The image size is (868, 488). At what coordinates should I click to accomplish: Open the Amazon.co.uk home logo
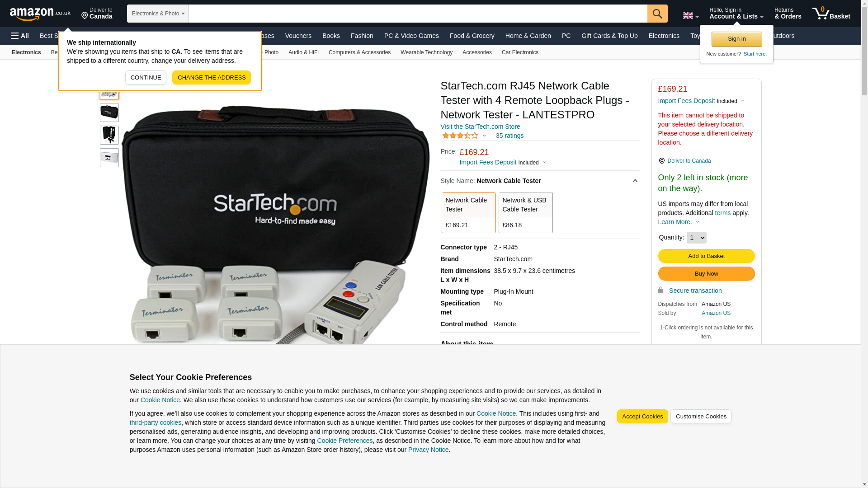point(40,14)
